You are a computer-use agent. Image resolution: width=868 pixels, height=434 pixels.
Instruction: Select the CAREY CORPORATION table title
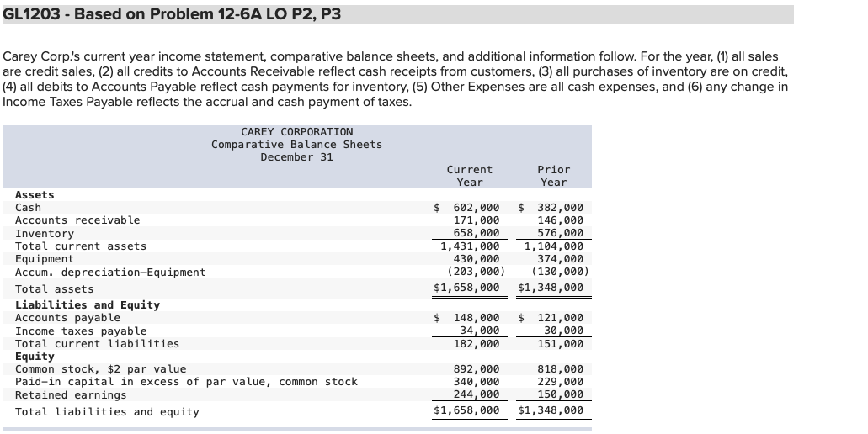pos(296,131)
